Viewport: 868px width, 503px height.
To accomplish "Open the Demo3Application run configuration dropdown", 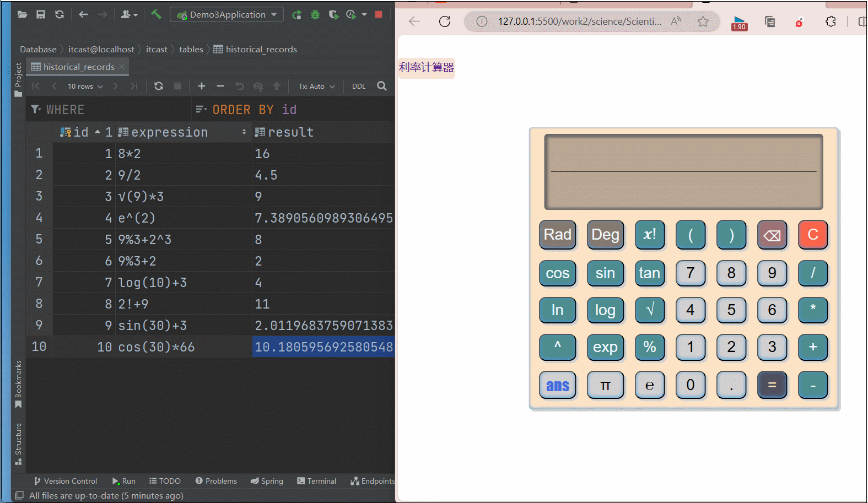I will 227,15.
